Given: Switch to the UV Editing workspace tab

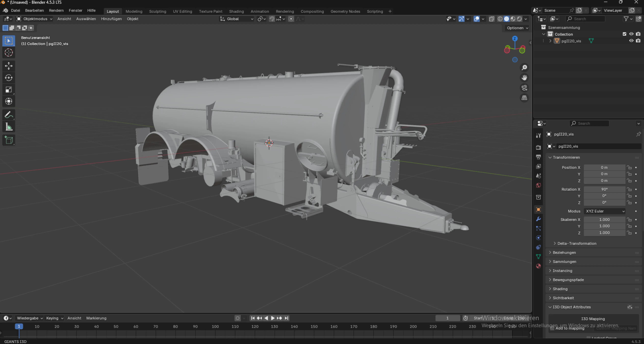Looking at the screenshot, I should [182, 11].
